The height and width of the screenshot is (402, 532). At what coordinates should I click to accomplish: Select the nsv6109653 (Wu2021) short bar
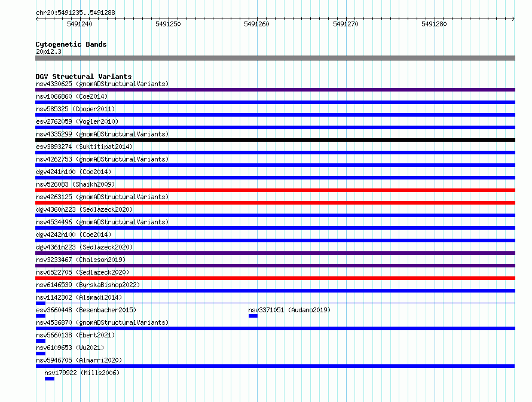(41, 354)
